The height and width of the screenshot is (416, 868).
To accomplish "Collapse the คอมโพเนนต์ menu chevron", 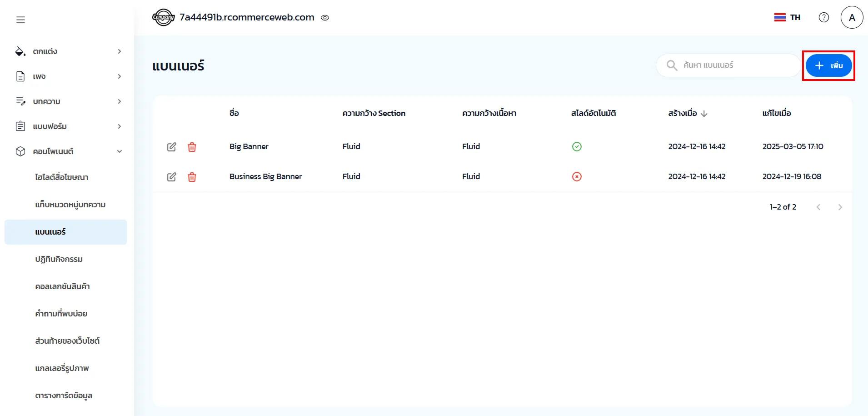I will pyautogui.click(x=120, y=151).
